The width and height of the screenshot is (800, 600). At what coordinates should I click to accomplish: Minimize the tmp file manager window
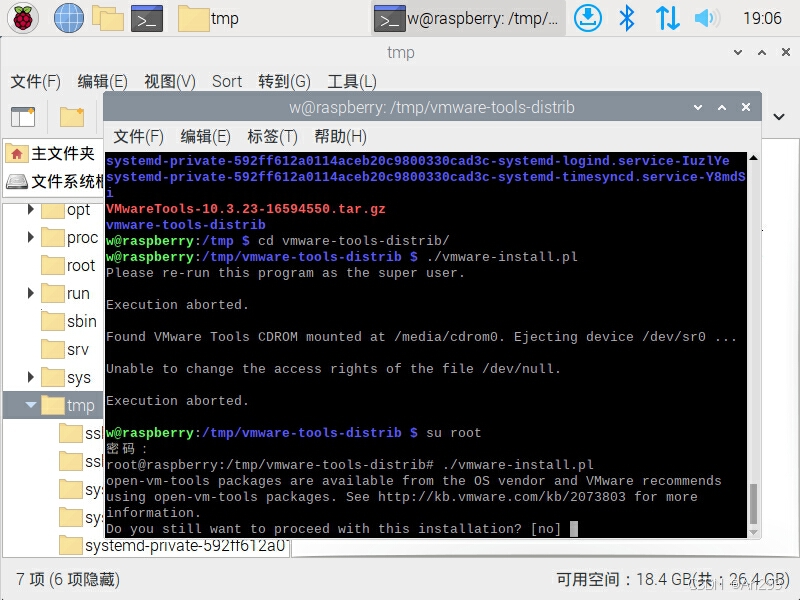coord(738,52)
